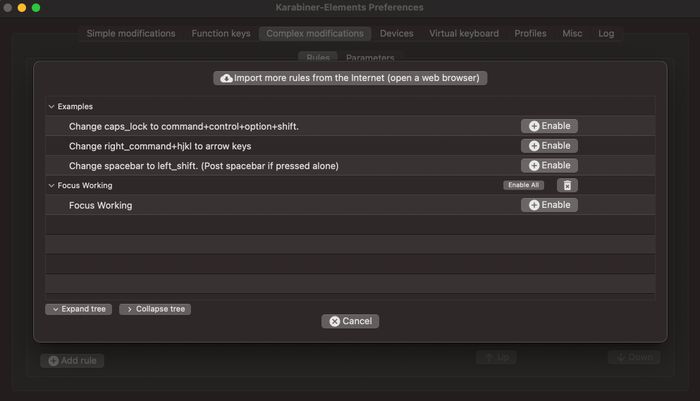
Task: Select the Focus Working rule row text
Action: (x=100, y=205)
